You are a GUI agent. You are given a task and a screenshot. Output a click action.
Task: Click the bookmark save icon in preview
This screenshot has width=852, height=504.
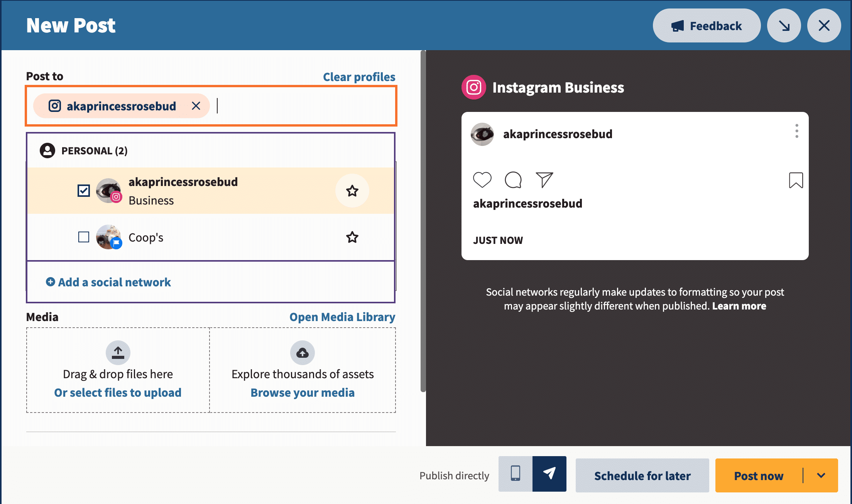click(x=796, y=180)
